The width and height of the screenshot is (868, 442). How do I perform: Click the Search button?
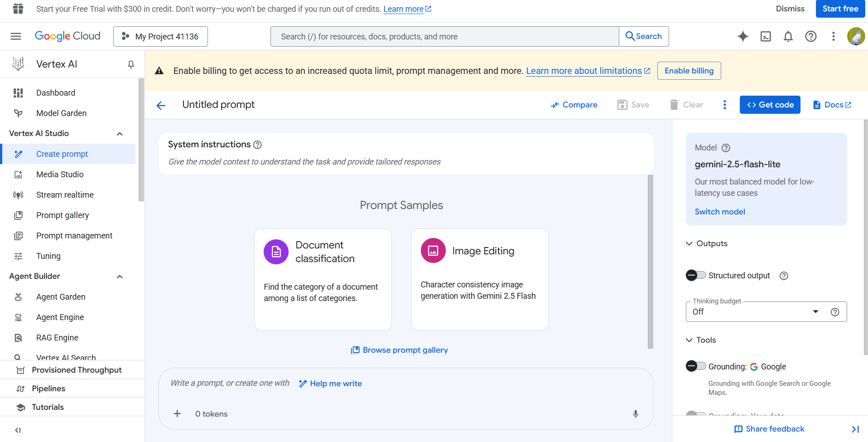pyautogui.click(x=644, y=36)
